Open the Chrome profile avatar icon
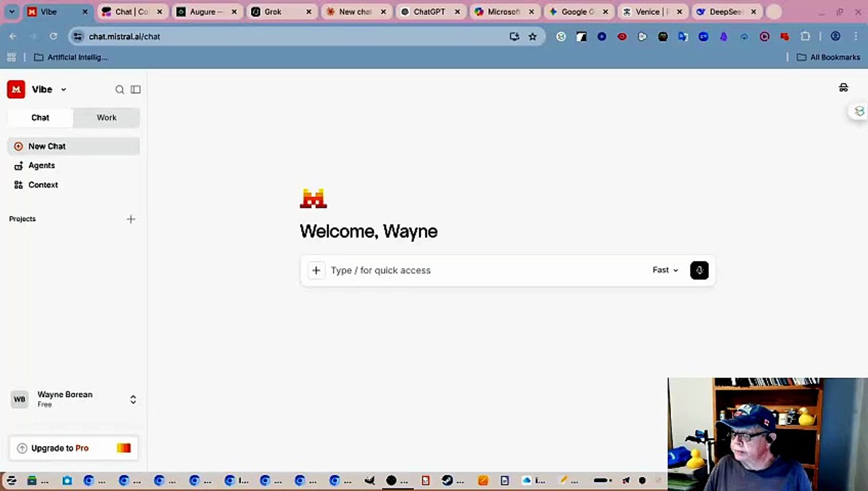Viewport: 868px width, 491px height. pos(835,36)
